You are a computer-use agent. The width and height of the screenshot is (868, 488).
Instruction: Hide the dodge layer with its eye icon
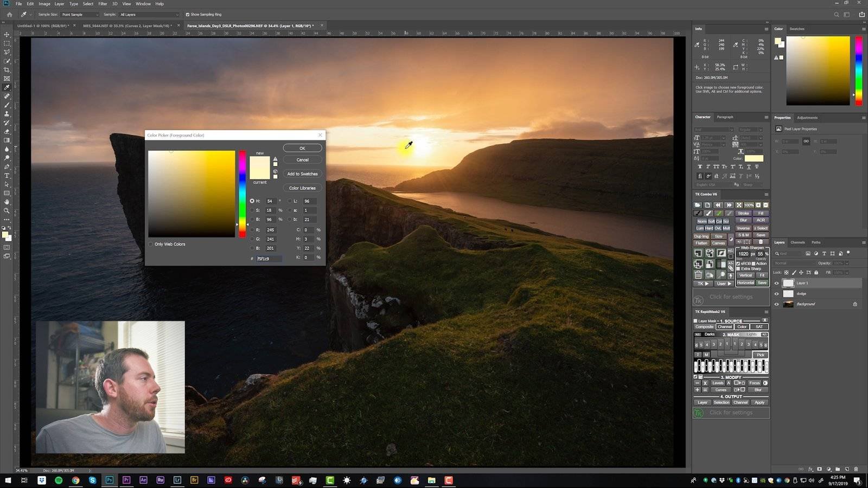pos(776,294)
